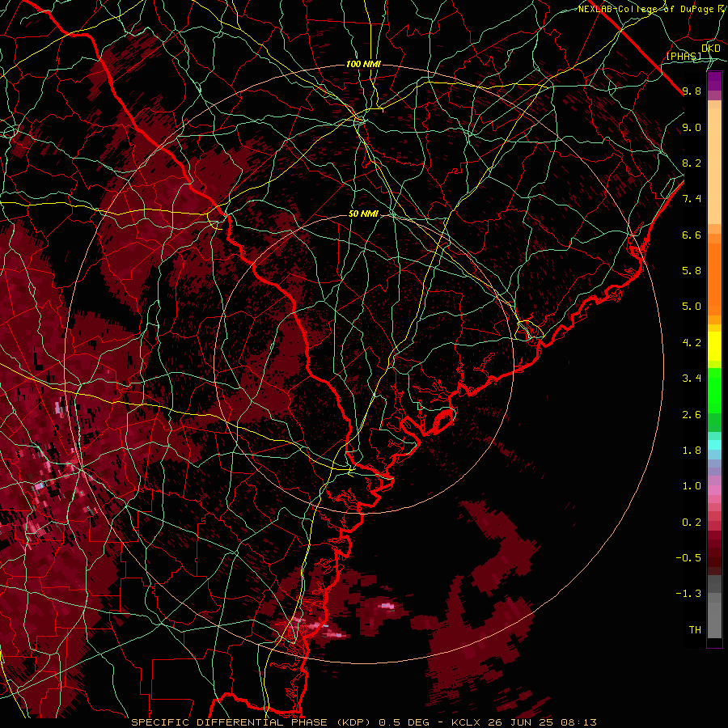Image resolution: width=728 pixels, height=728 pixels.
Task: Click the 100 NMI range ring label
Action: [x=363, y=64]
